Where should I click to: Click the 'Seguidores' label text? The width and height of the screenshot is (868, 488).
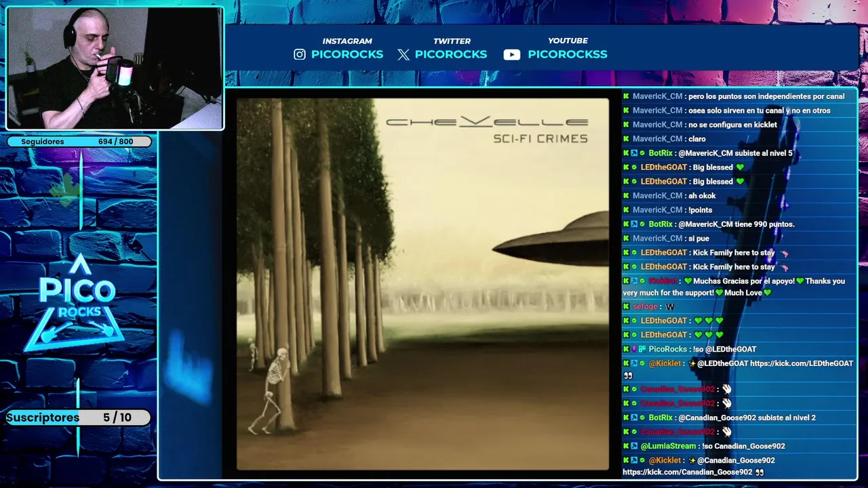pyautogui.click(x=43, y=142)
